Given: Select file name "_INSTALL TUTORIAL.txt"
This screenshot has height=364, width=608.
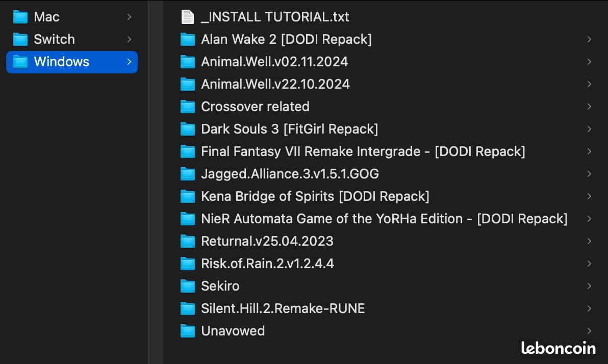Looking at the screenshot, I should click(275, 17).
